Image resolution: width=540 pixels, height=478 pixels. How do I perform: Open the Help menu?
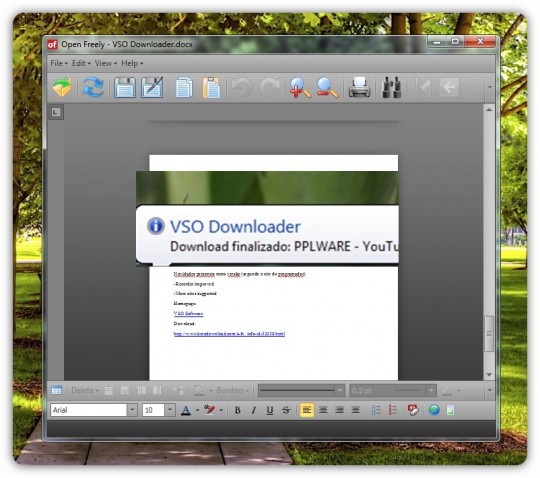(x=132, y=63)
